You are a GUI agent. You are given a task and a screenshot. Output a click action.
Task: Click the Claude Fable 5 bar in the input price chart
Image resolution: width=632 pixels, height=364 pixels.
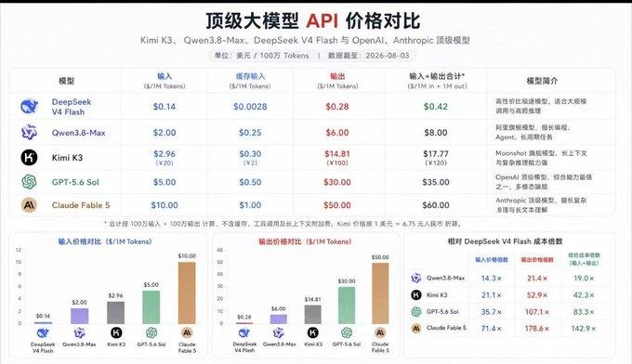tap(187, 292)
